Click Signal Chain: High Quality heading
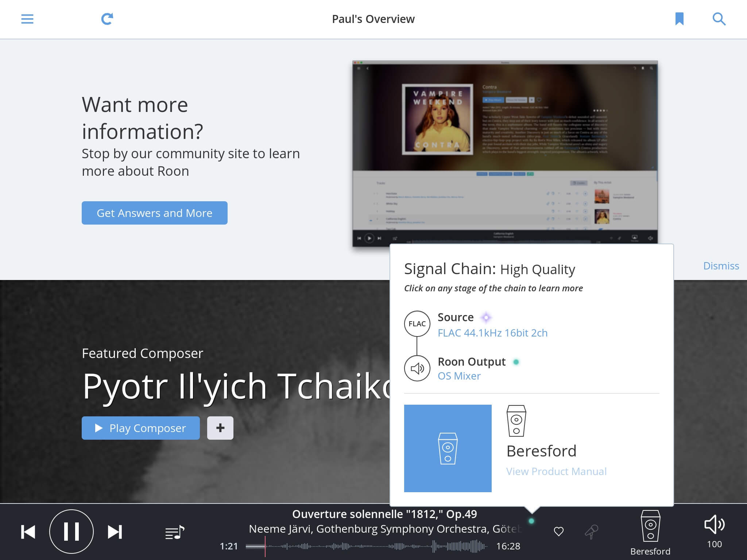This screenshot has width=747, height=560. (x=489, y=269)
